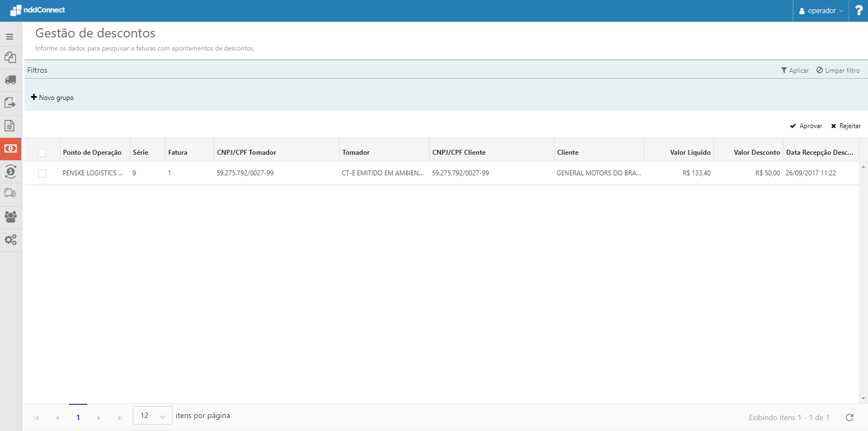This screenshot has height=431, width=868.
Task: Add a Novo grupo filter group
Action: point(53,98)
